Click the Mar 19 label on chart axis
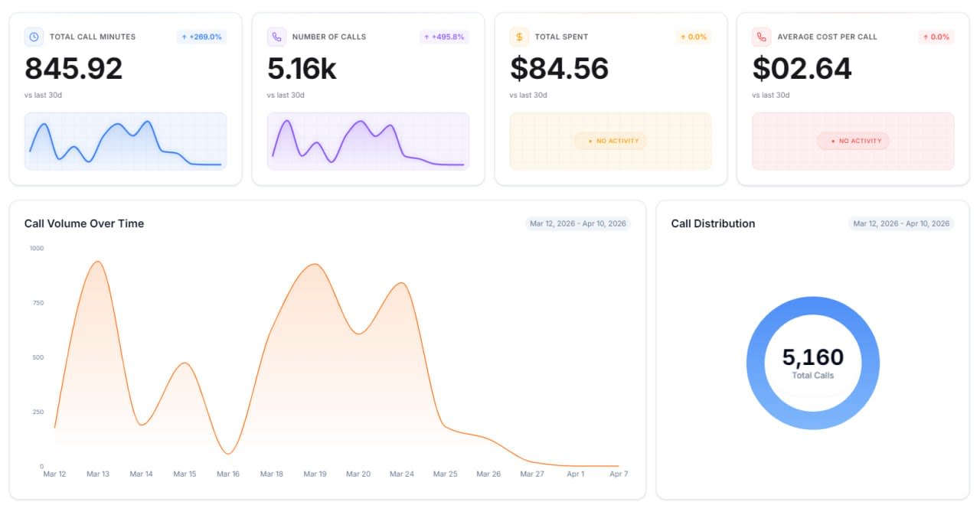Viewport: 980px width, 505px height. (315, 474)
